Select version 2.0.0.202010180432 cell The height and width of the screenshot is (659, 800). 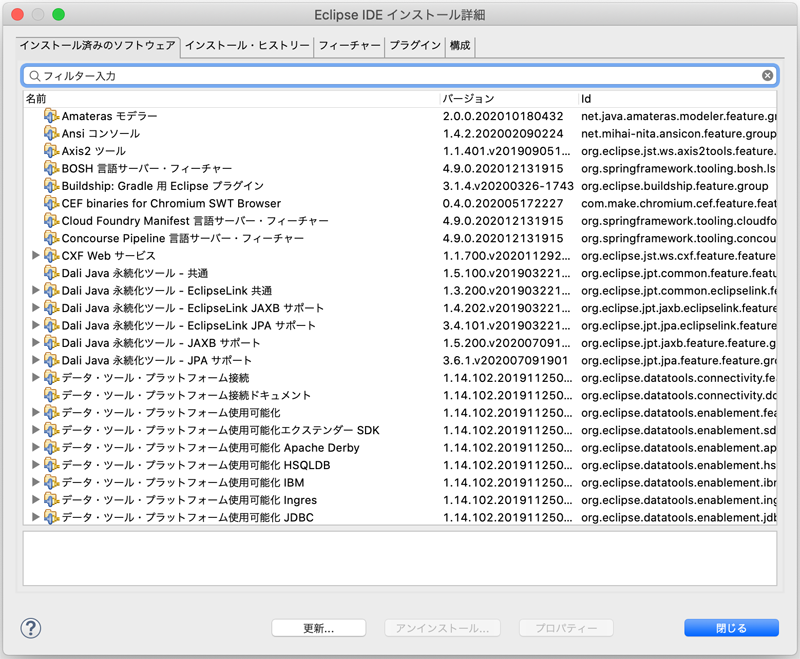pos(503,116)
